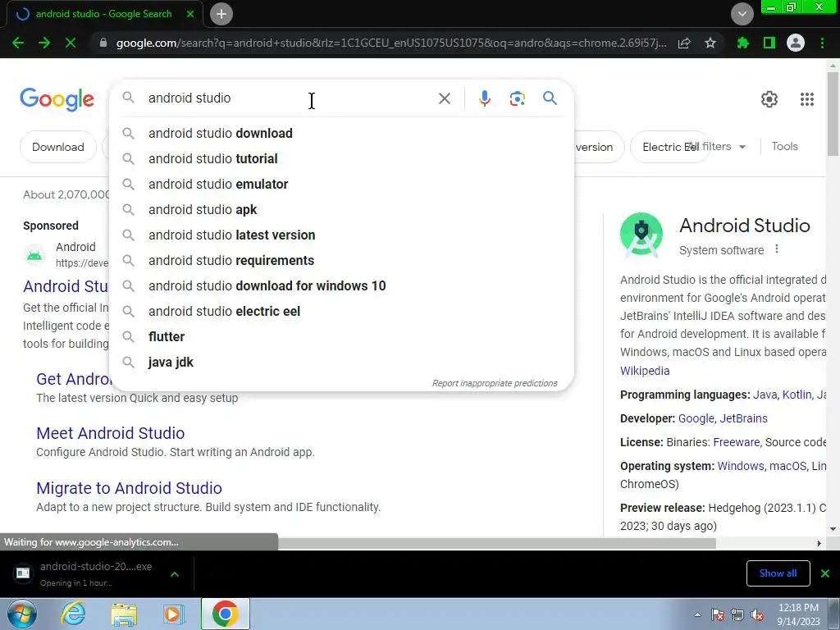The height and width of the screenshot is (630, 840).
Task: Open the Wikipedia link in knowledge panel
Action: [645, 371]
